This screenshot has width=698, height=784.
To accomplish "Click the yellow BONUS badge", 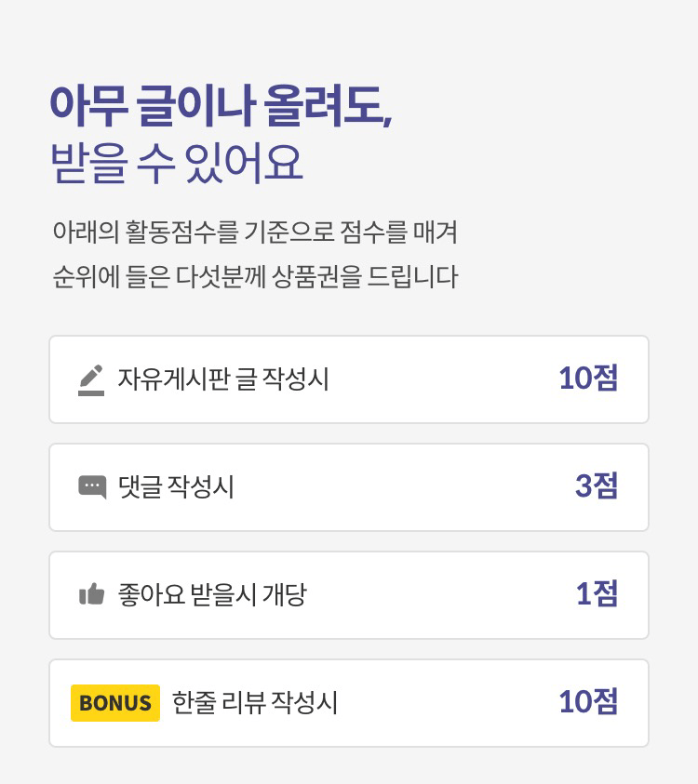I will tap(115, 702).
